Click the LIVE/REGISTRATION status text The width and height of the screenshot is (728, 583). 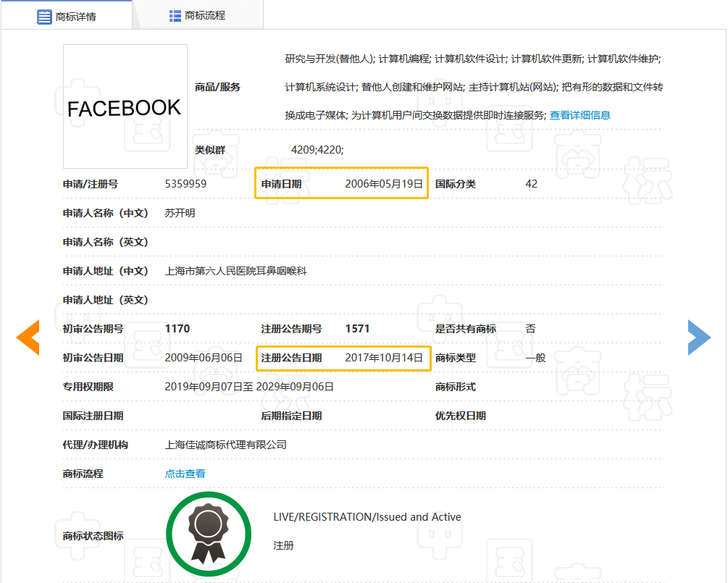(367, 517)
